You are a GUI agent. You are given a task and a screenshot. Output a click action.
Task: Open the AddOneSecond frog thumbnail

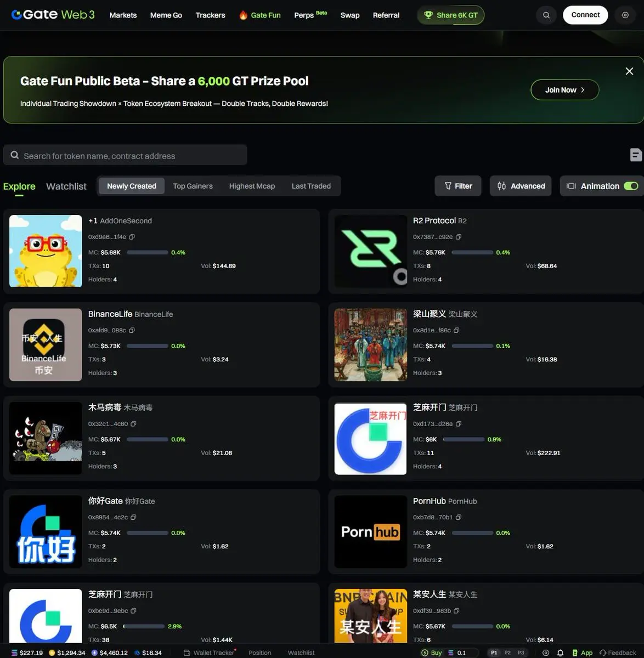(46, 251)
